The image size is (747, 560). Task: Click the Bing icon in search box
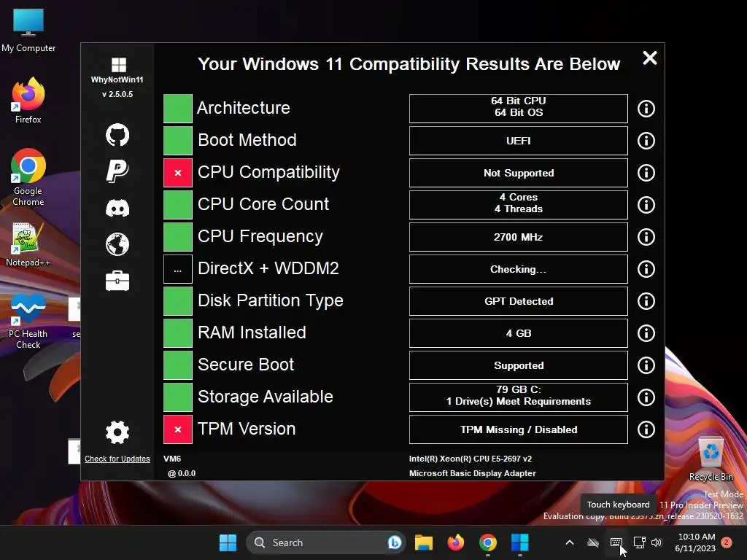(395, 542)
